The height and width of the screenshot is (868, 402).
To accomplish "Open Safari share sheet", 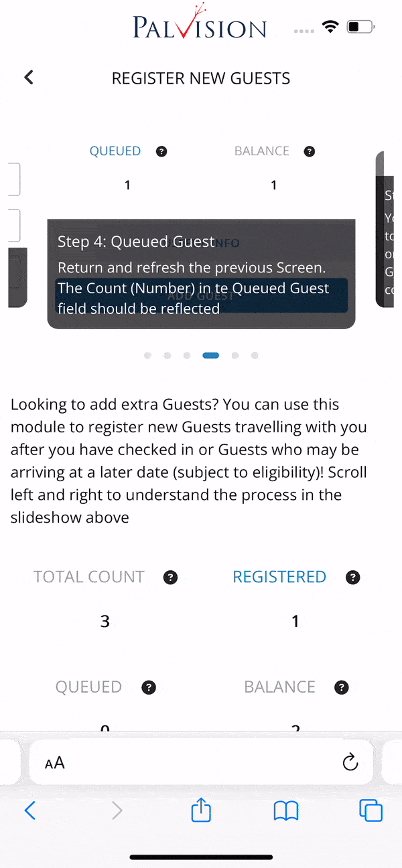I will 201,811.
